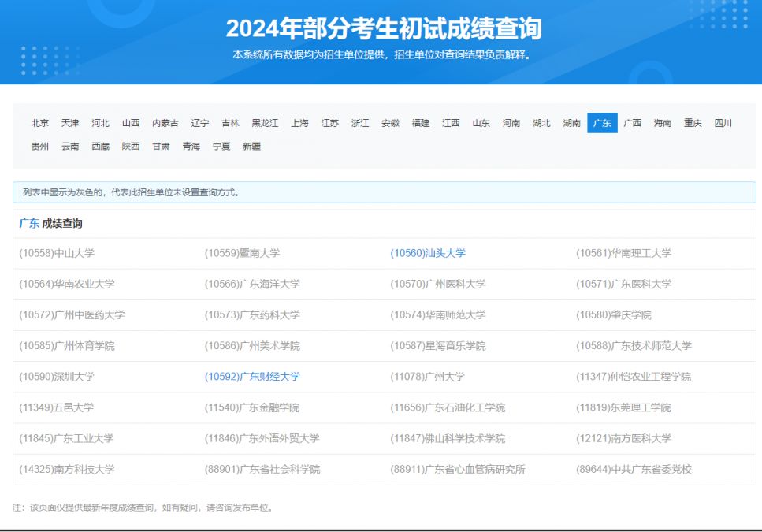Select the highlighted 广东 tab
The width and height of the screenshot is (762, 532).
point(602,123)
